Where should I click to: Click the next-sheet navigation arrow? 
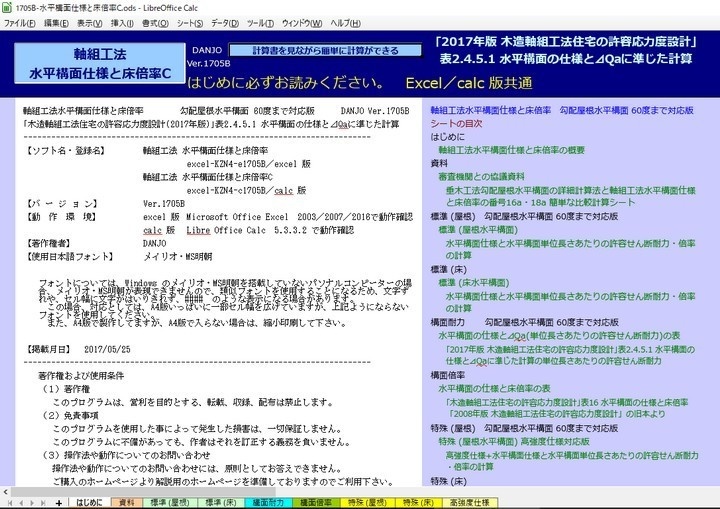(32, 503)
